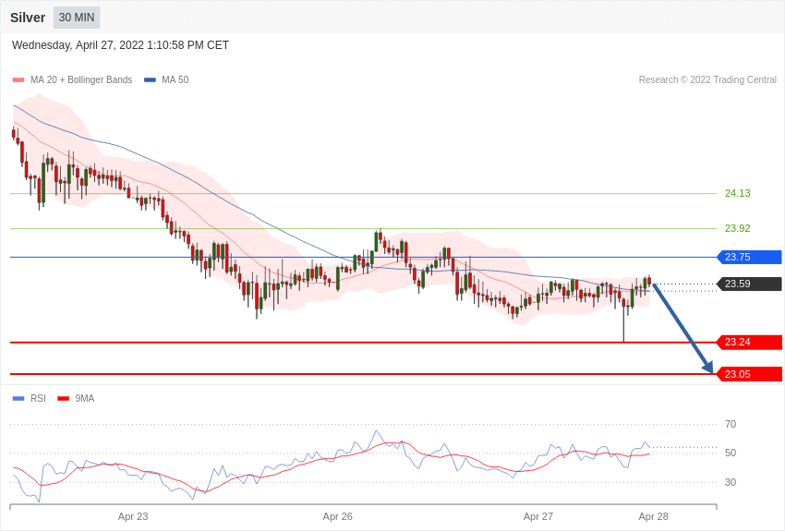
Task: Click the black 23.59 current price tag
Action: (750, 284)
